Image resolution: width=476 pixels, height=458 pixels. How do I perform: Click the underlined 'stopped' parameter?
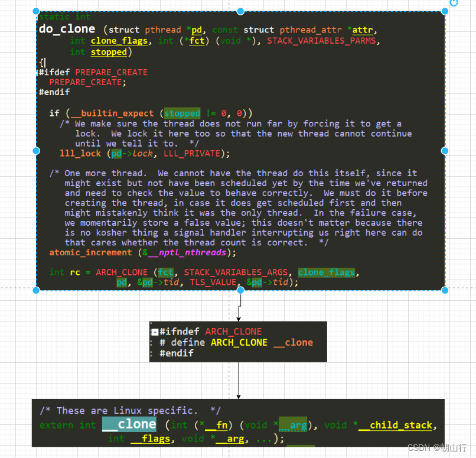[x=109, y=52]
